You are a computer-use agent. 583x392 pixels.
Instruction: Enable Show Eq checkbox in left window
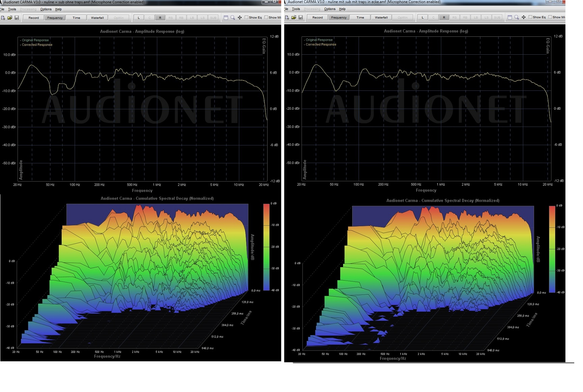coord(247,18)
